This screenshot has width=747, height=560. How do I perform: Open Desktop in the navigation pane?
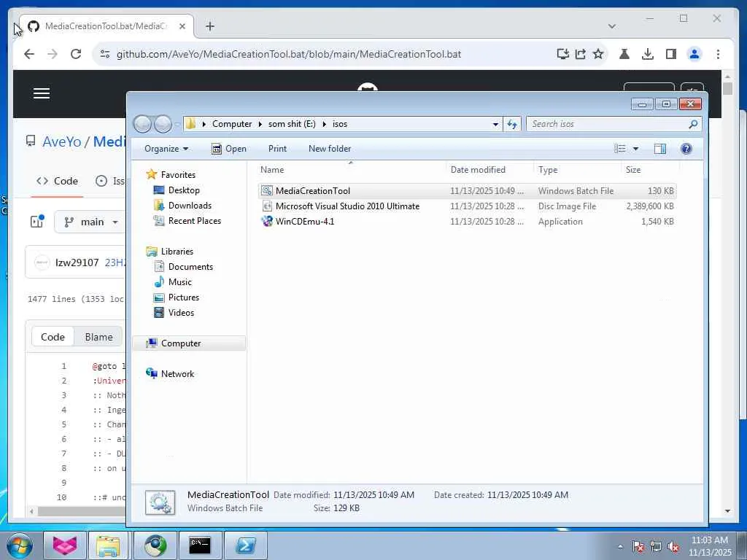point(177,190)
